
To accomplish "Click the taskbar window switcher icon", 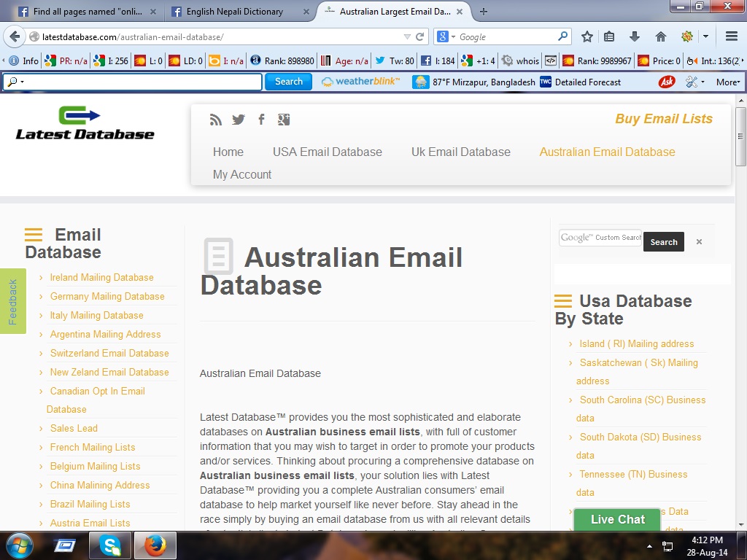I will [x=65, y=545].
